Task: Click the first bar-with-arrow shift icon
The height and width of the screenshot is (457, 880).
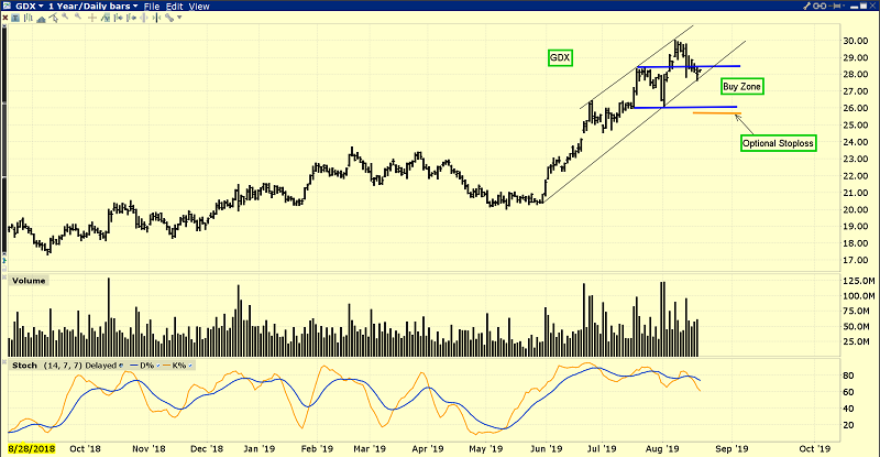Action: tap(118, 17)
